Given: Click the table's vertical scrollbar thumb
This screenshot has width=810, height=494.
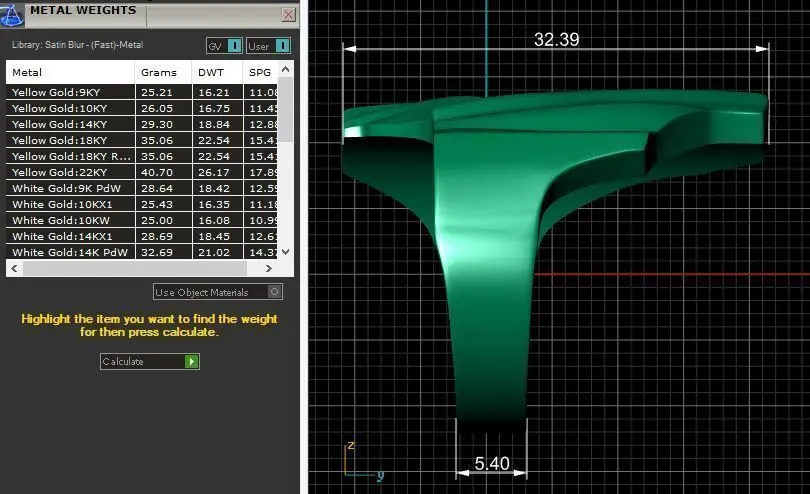Looking at the screenshot, I should click(286, 109).
